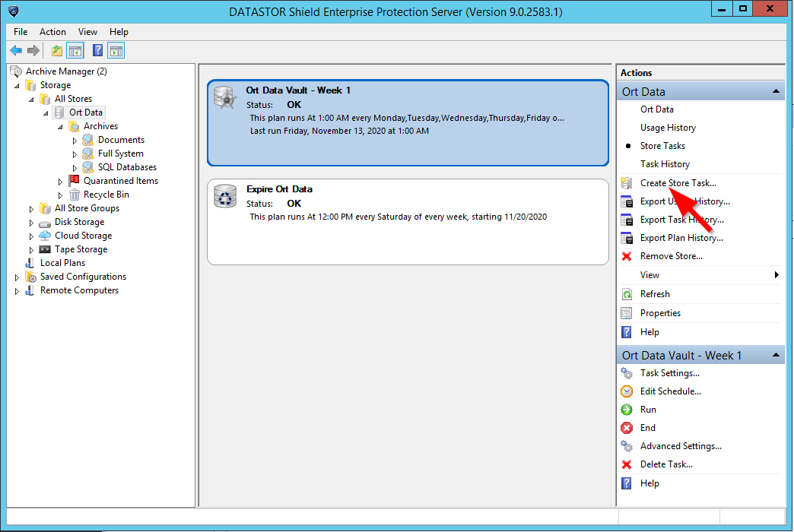
Task: Collapse the Ort Data actions section
Action: click(775, 92)
